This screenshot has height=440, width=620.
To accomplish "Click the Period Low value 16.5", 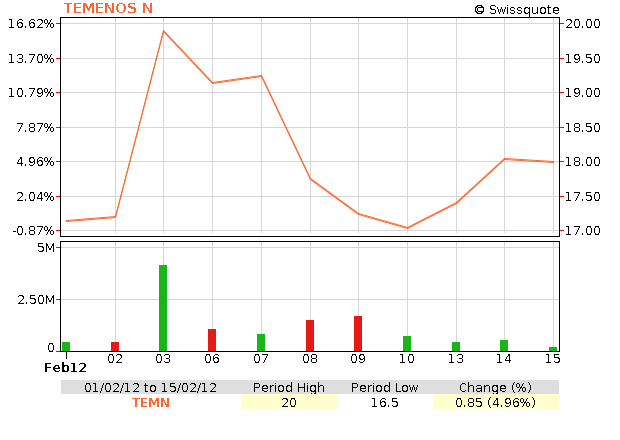I will coord(384,402).
